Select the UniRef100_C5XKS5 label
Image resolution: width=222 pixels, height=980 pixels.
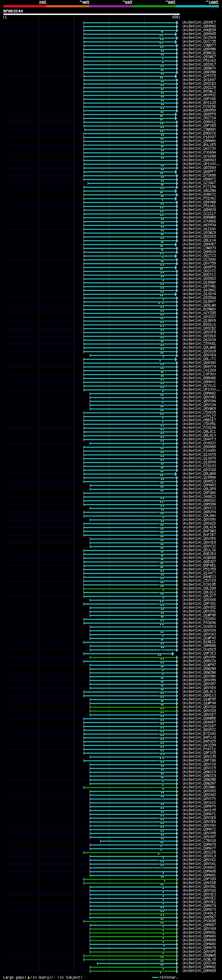point(199,412)
